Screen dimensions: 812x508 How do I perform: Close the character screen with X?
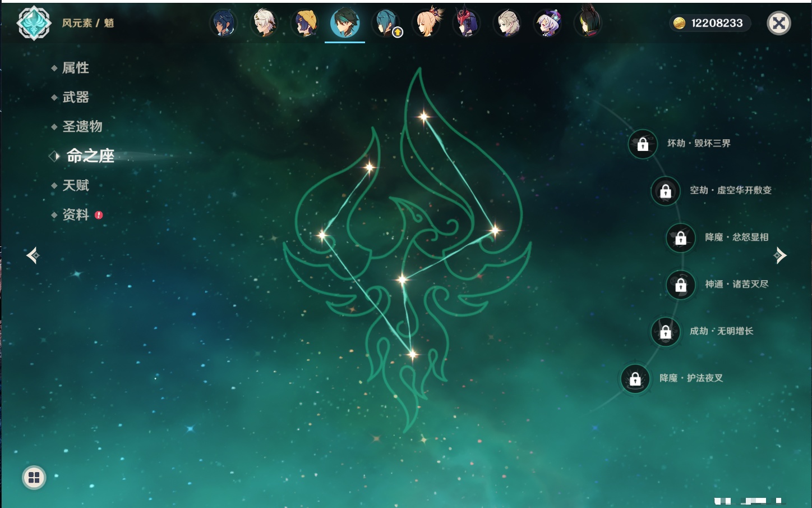coord(779,23)
